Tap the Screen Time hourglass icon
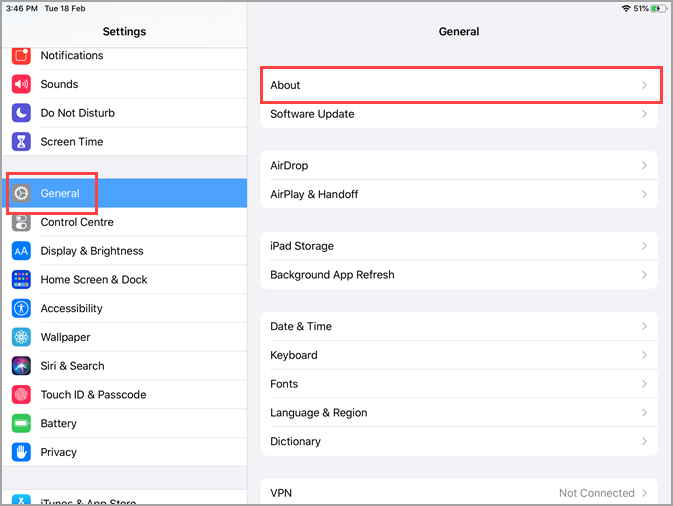673x506 pixels. pyautogui.click(x=21, y=142)
